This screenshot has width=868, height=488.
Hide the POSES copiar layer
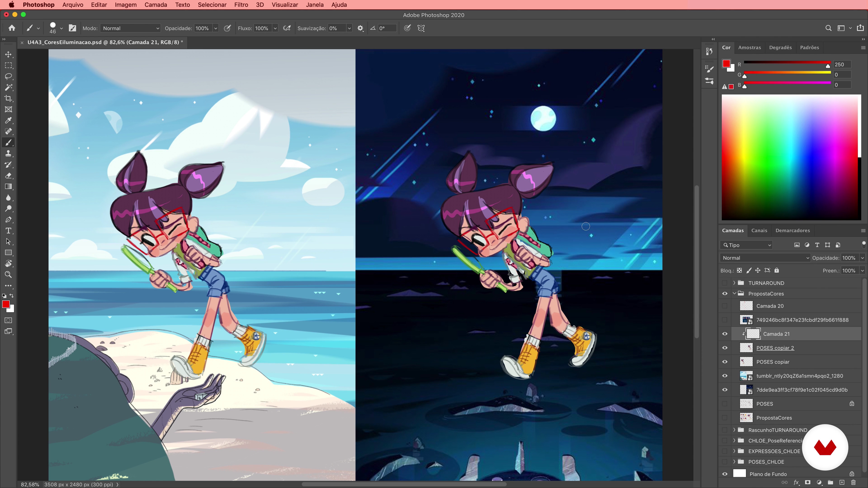pos(725,362)
